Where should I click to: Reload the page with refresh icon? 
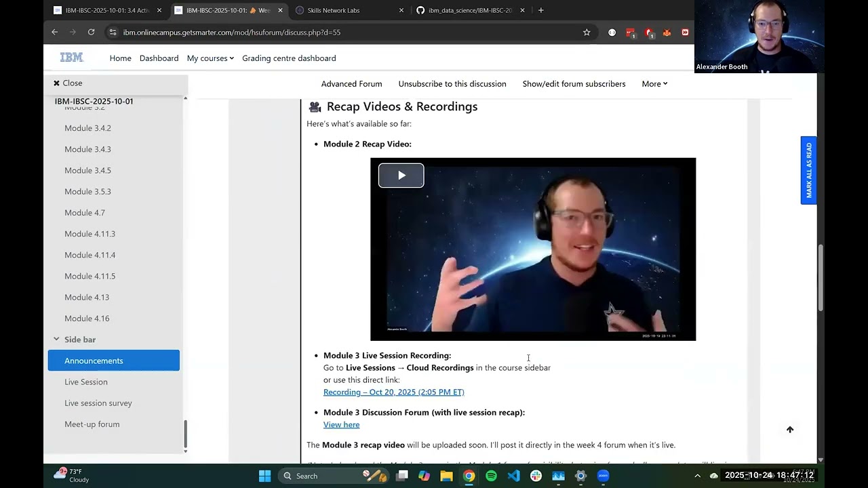(x=91, y=32)
